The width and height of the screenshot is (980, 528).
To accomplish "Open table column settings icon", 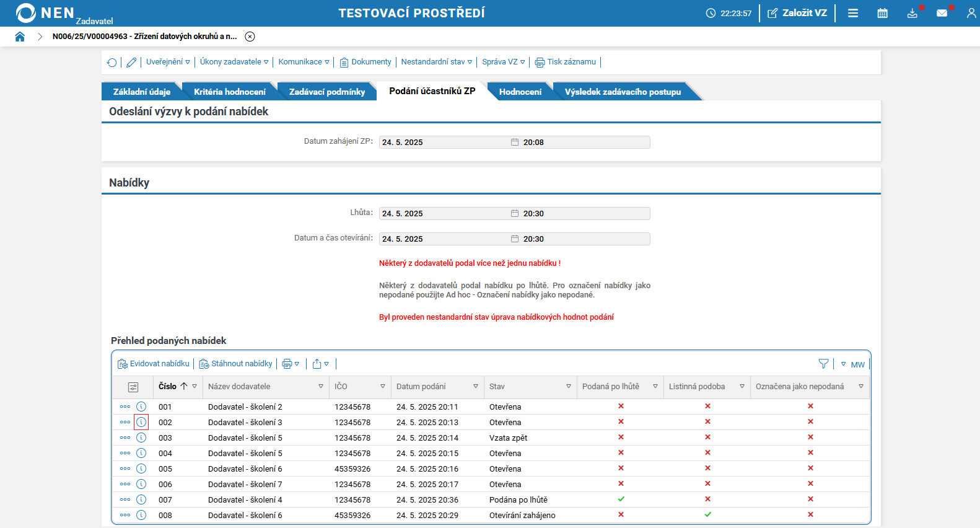I will 133,387.
